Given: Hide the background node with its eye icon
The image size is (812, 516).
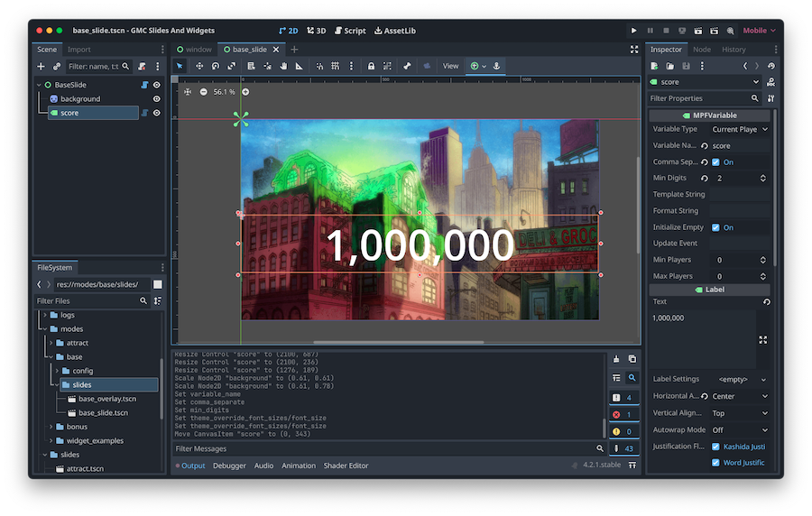Looking at the screenshot, I should click(x=156, y=99).
